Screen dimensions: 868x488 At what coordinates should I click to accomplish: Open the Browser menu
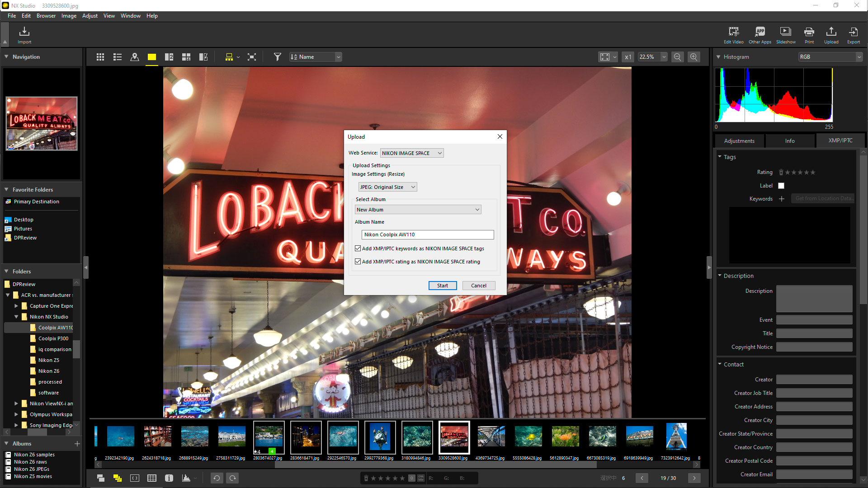[46, 16]
